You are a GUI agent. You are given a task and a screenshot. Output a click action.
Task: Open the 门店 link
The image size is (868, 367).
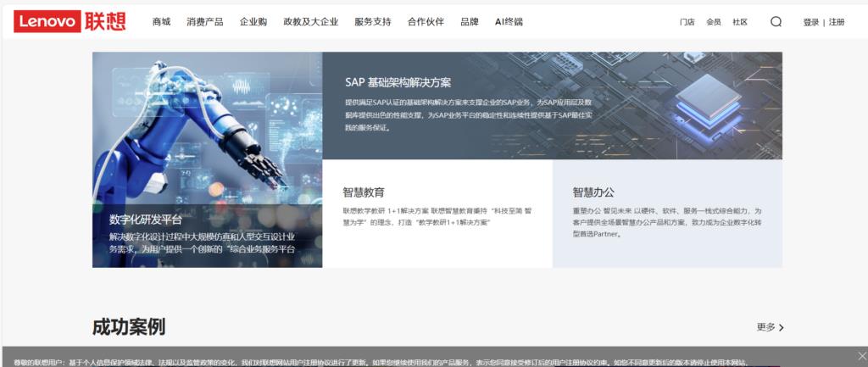[x=687, y=22]
